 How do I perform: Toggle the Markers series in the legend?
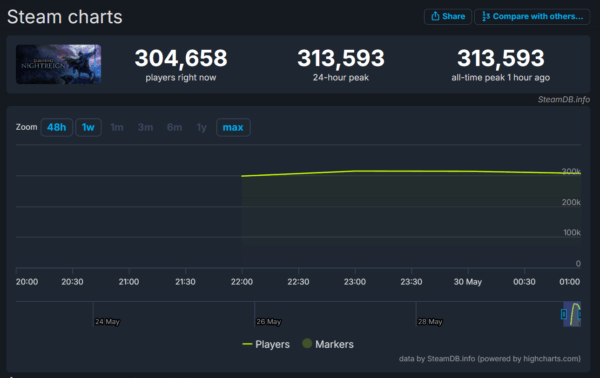[x=328, y=344]
